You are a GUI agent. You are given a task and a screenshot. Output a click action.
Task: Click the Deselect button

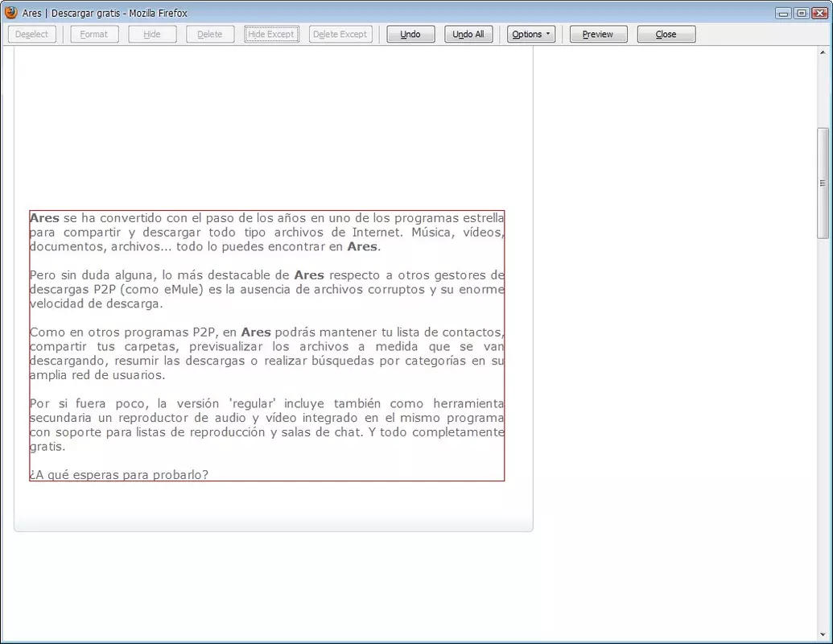[x=32, y=34]
